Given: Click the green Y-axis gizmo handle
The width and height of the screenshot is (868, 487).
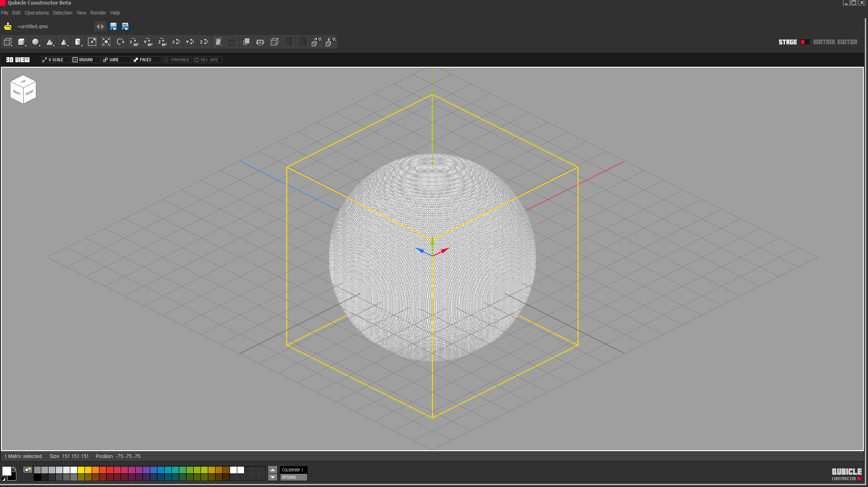Looking at the screenshot, I should [432, 241].
